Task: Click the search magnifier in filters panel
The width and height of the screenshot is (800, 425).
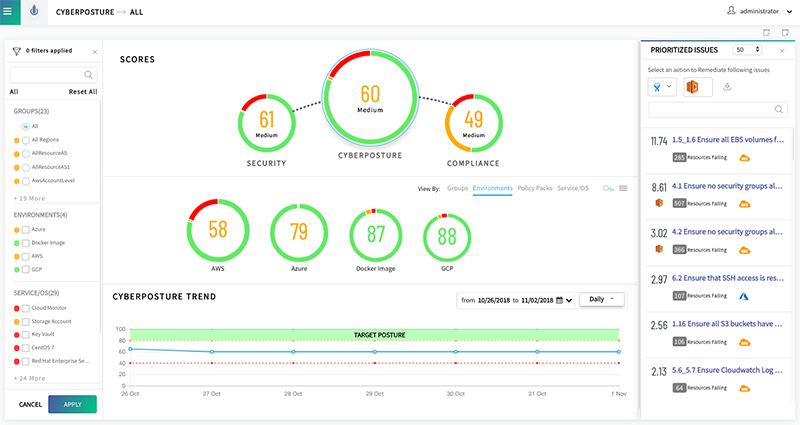Action: click(x=88, y=74)
